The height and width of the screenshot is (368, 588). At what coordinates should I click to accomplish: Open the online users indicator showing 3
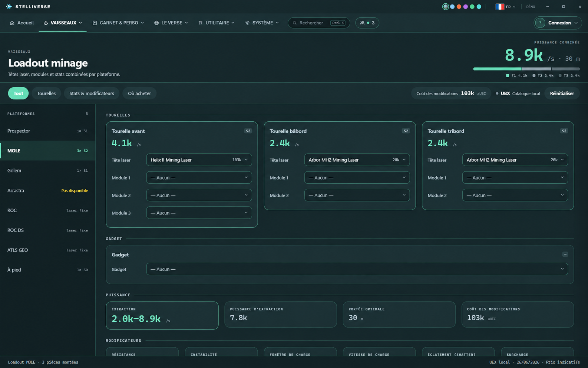367,23
